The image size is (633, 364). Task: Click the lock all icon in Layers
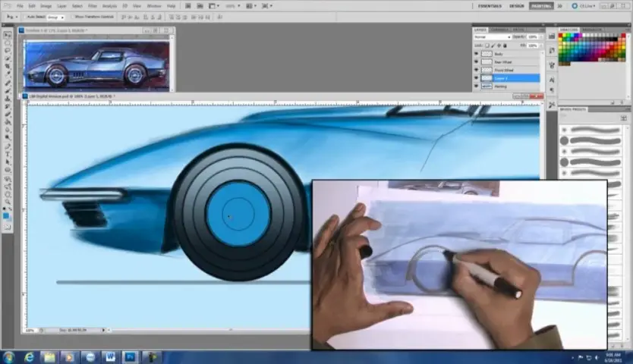click(506, 45)
